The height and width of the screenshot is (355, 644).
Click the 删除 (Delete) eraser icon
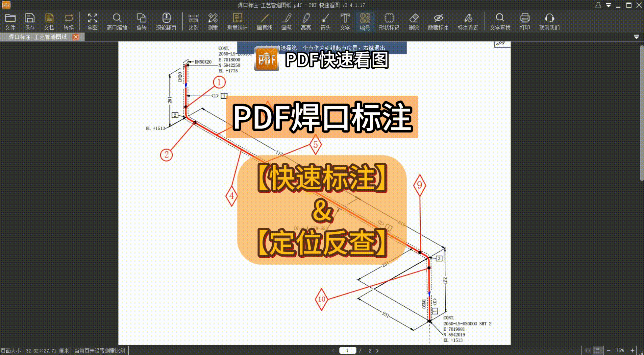click(x=414, y=22)
